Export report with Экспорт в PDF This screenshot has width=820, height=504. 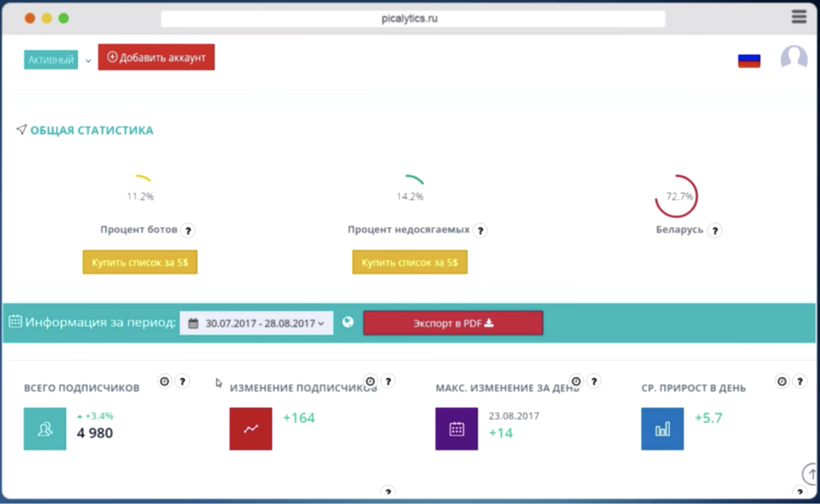[453, 323]
